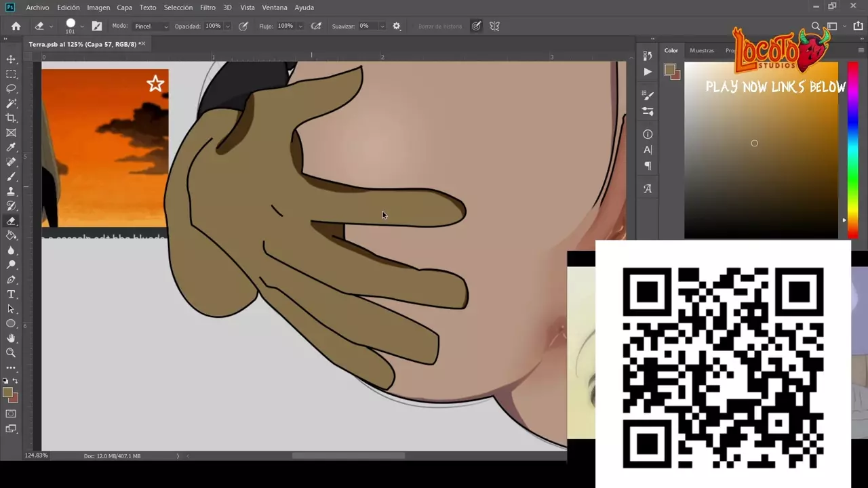Open the Modo Pincel dropdown
868x488 pixels.
[x=151, y=26]
